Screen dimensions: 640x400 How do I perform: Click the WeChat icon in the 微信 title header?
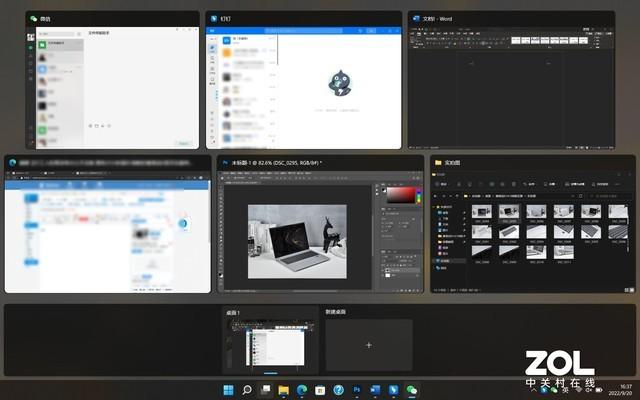[33, 19]
